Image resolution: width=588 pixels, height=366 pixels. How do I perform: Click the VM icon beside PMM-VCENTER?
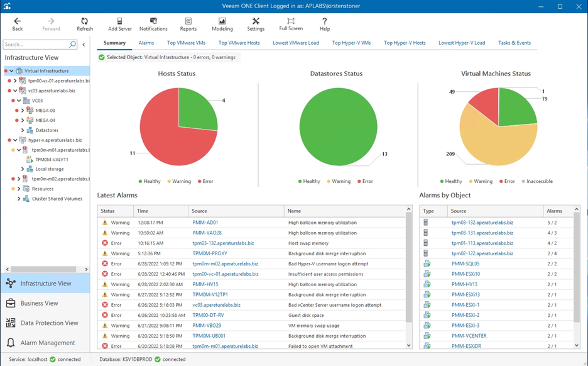(x=427, y=336)
